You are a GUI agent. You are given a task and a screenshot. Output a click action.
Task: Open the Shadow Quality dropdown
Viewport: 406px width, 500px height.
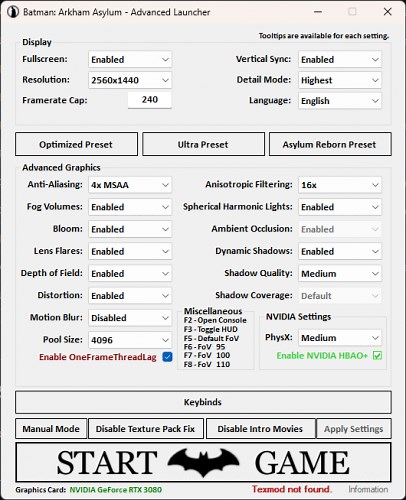[x=340, y=273]
